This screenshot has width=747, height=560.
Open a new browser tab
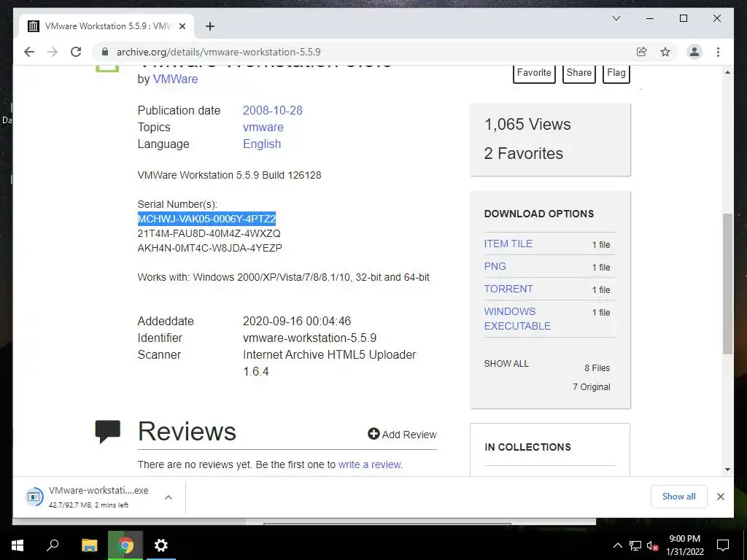click(209, 26)
